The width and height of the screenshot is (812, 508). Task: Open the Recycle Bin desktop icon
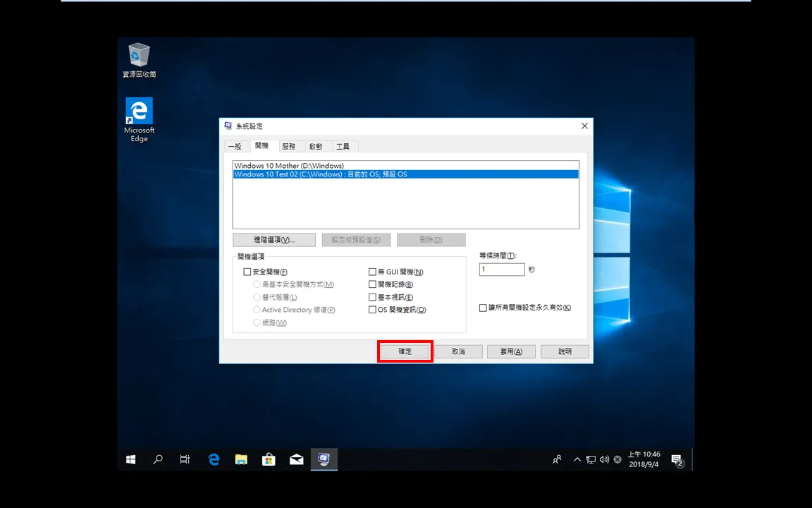point(139,61)
